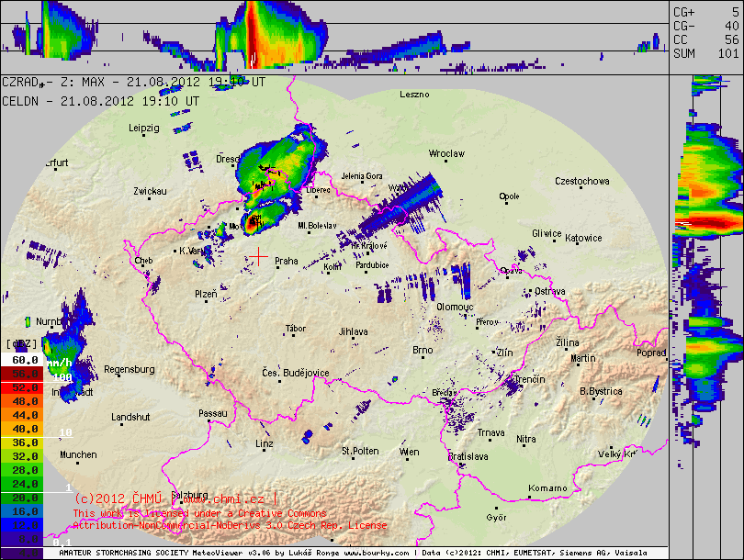Click the B.Bystrica city label
The image size is (744, 560).
(x=602, y=391)
